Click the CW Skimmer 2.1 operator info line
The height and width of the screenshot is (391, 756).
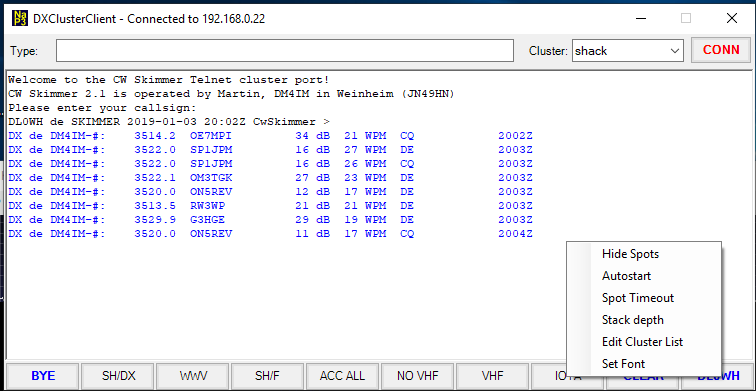click(x=231, y=94)
